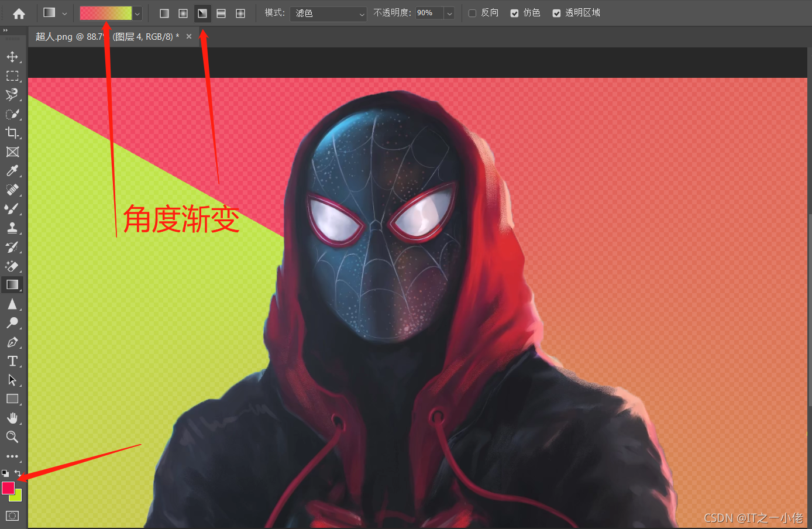Expand the toolbar with double-arrow toggle

click(5, 30)
